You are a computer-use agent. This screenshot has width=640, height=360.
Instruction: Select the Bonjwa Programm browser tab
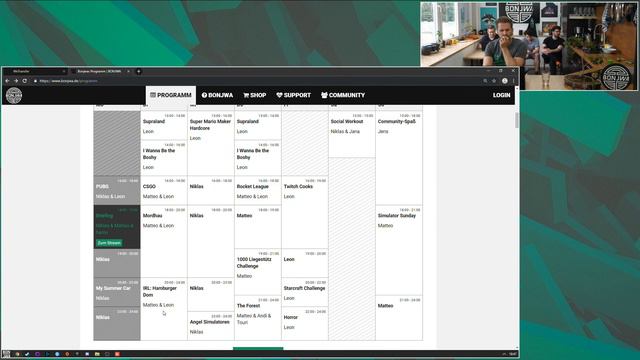[x=100, y=71]
